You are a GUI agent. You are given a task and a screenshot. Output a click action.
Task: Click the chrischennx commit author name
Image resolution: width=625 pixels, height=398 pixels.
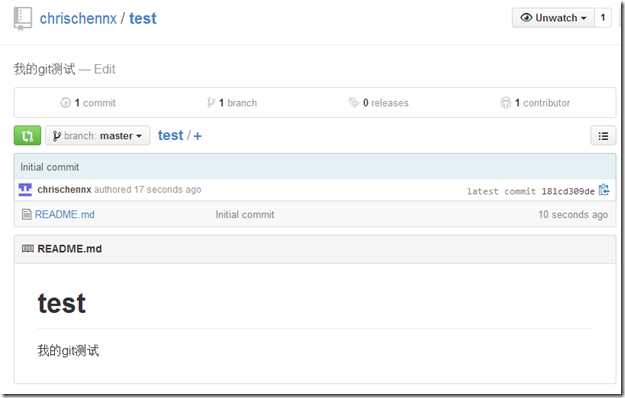pyautogui.click(x=64, y=190)
